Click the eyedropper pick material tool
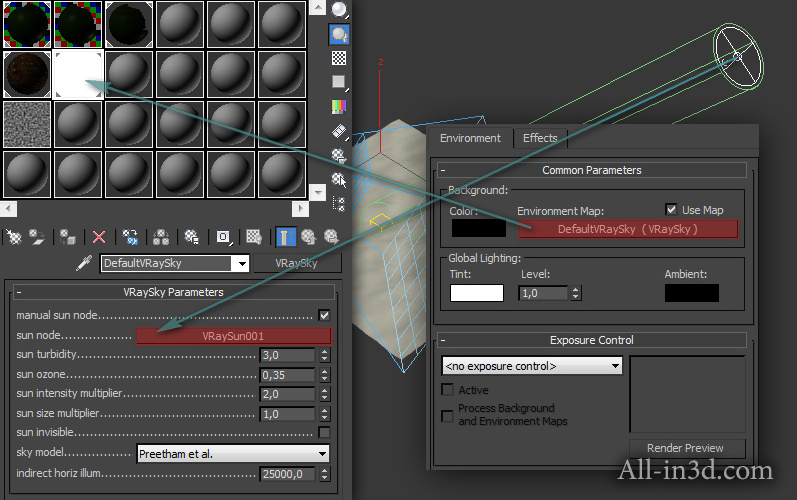Screen dimensions: 797x500 [84, 264]
